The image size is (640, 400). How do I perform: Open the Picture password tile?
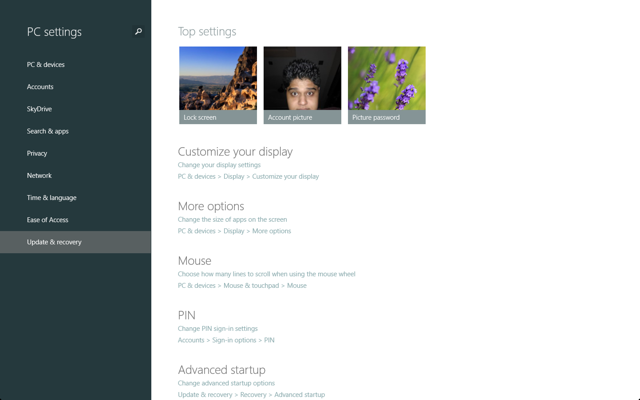tap(386, 85)
